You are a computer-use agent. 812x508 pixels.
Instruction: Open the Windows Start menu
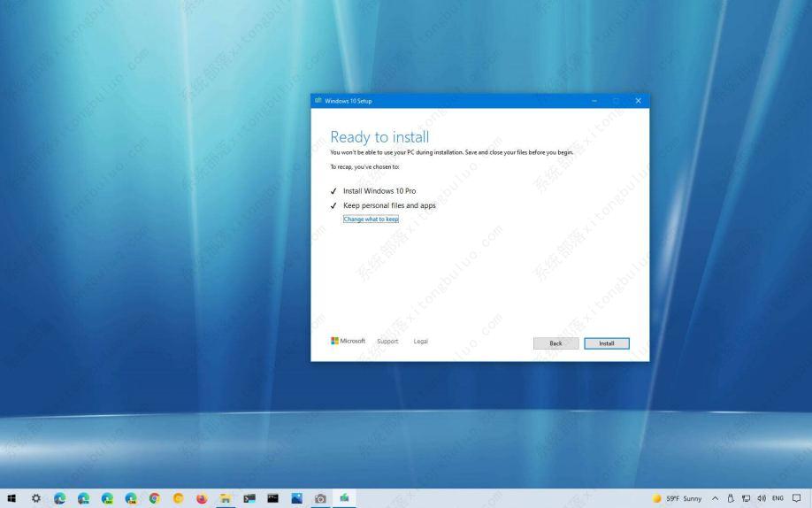pyautogui.click(x=11, y=498)
